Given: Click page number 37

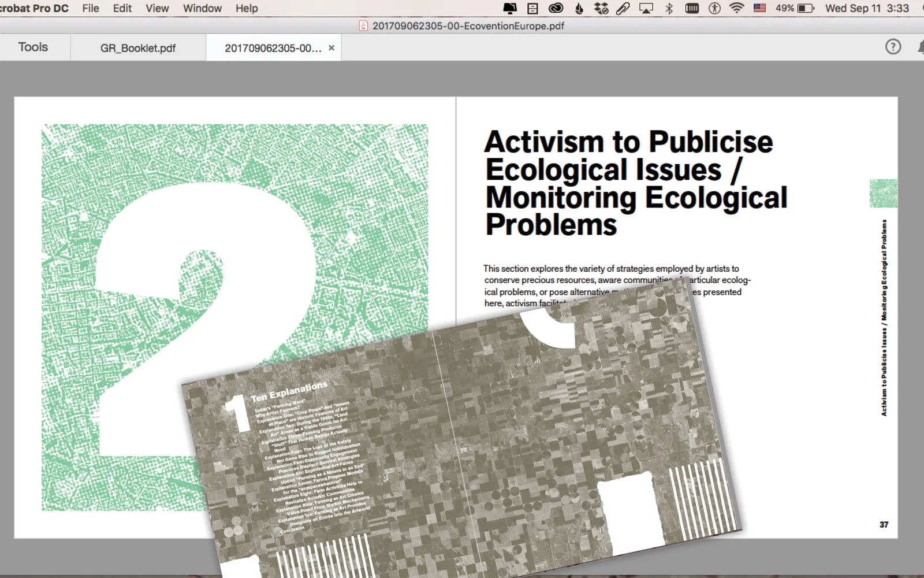Looking at the screenshot, I should click(884, 524).
